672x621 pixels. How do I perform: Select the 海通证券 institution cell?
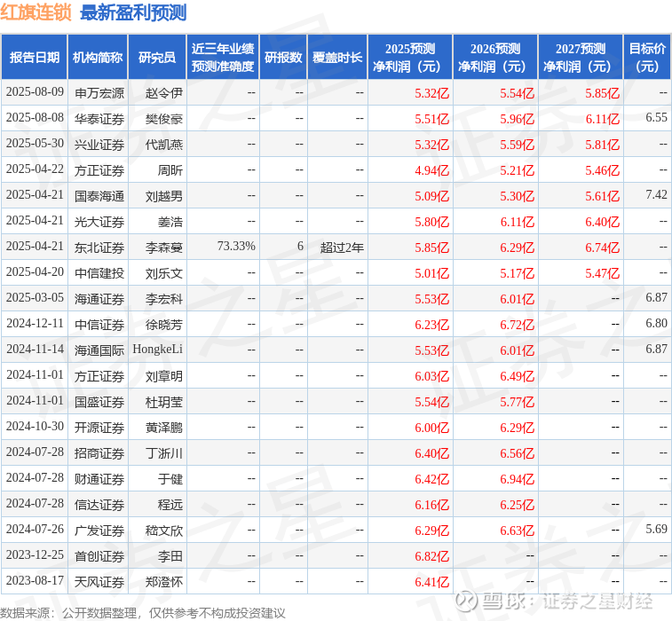(99, 298)
